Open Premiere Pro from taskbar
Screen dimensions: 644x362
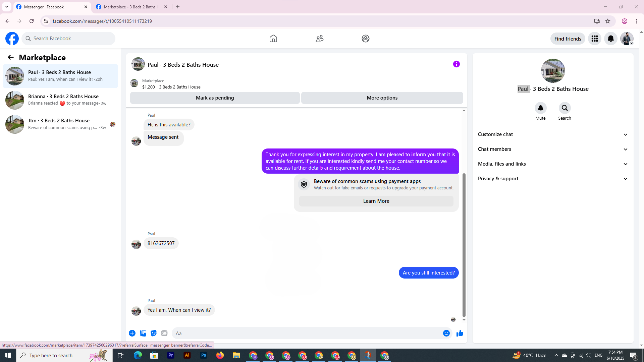[171, 355]
